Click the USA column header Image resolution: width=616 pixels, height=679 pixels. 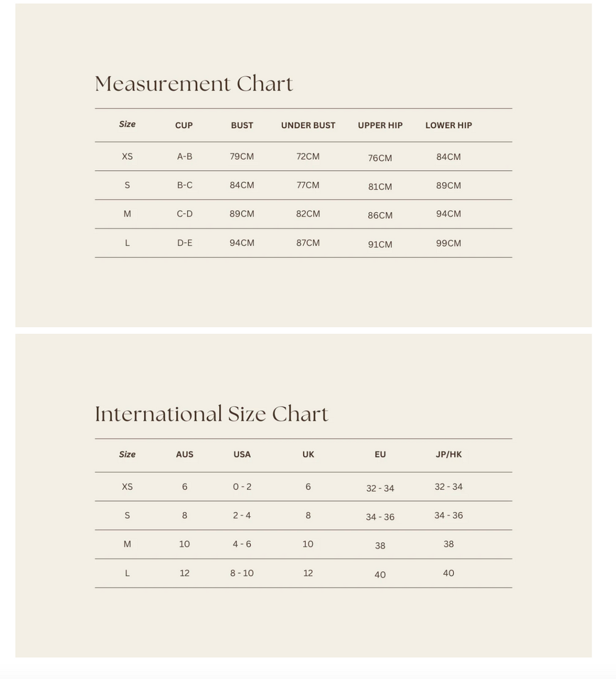(242, 455)
